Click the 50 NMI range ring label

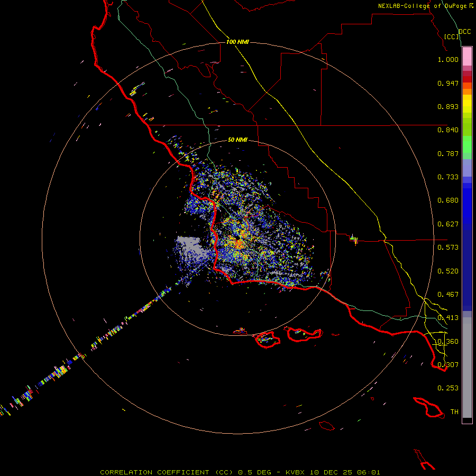[237, 140]
